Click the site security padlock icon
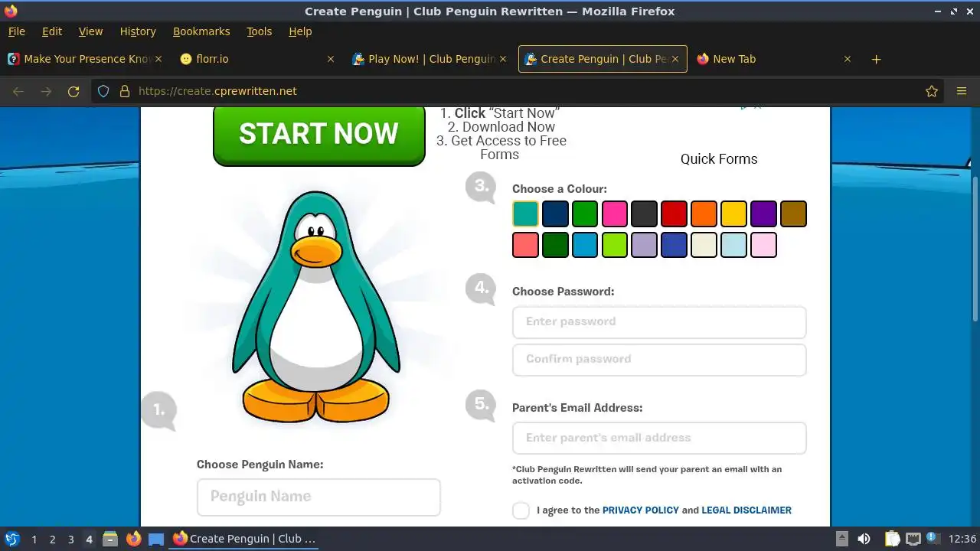The height and width of the screenshot is (551, 980). point(125,91)
